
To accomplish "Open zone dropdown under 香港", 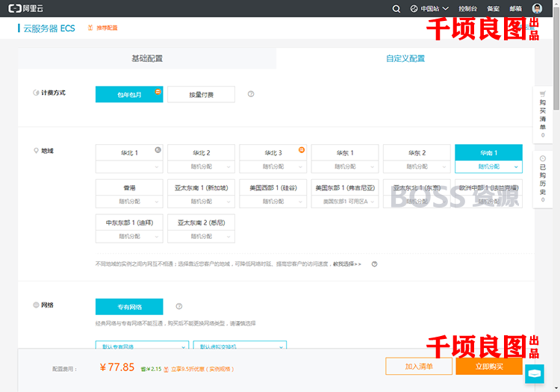I will 129,202.
